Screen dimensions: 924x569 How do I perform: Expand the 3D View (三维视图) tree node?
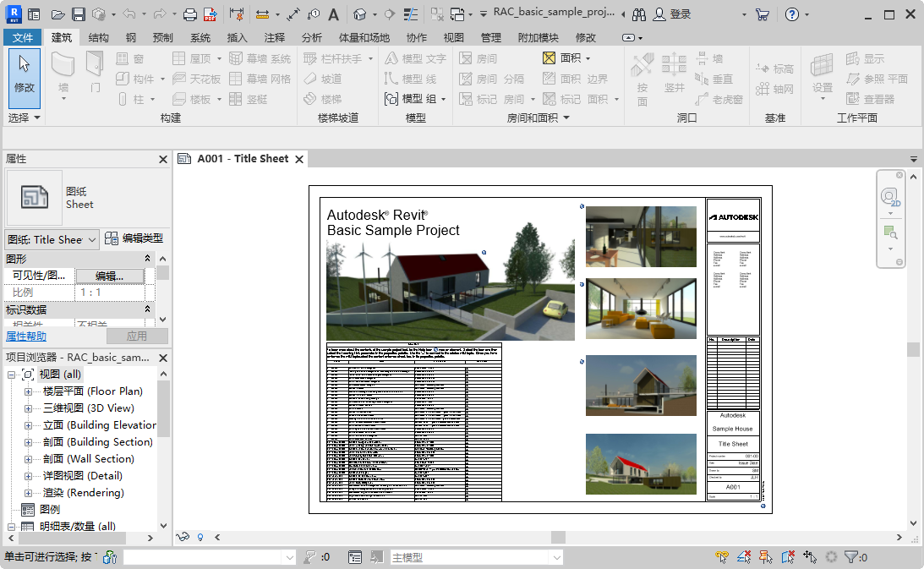(28, 408)
